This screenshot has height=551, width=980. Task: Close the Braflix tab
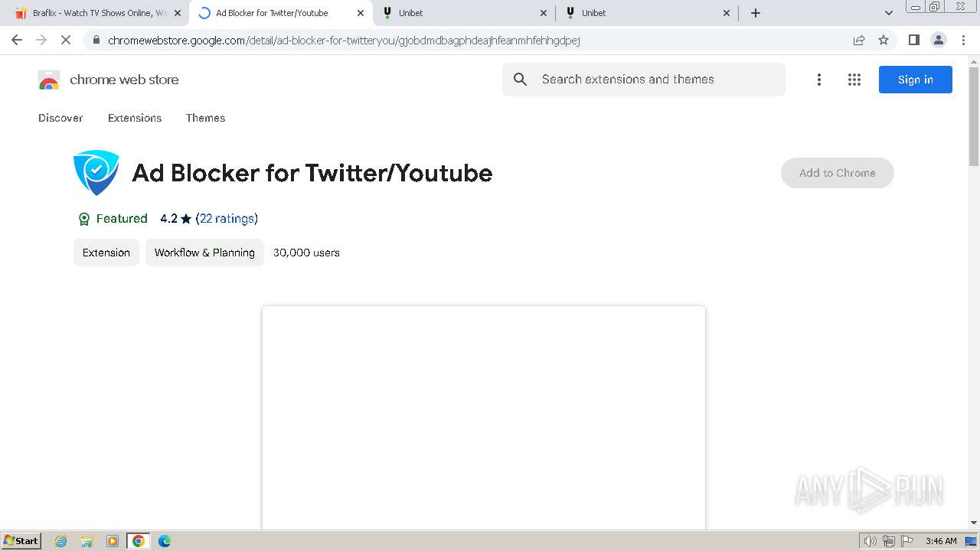[x=178, y=13]
